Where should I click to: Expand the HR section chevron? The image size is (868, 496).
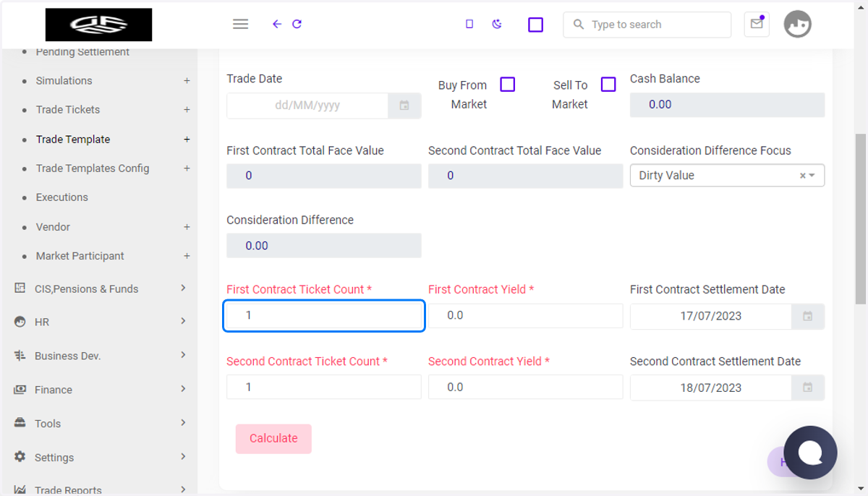(183, 321)
